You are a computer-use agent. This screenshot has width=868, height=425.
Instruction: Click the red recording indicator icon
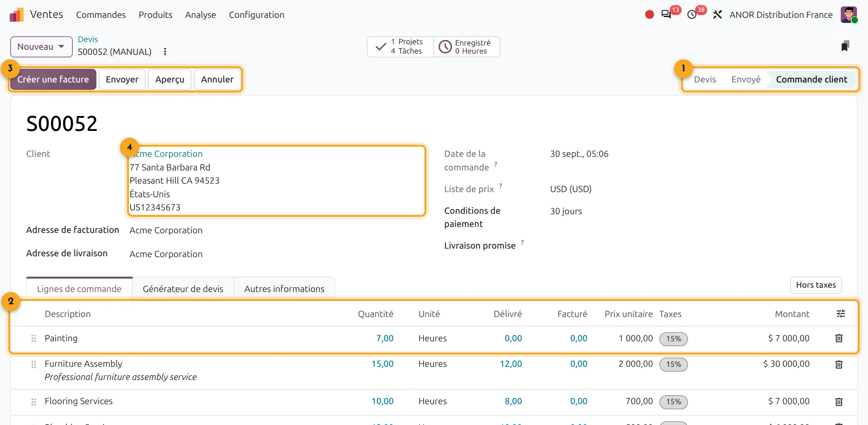(649, 15)
